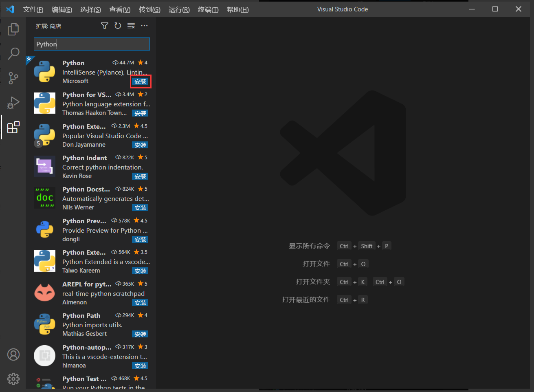Select the Python Path extension icon
Viewport: 534px width, 392px height.
[x=44, y=324]
